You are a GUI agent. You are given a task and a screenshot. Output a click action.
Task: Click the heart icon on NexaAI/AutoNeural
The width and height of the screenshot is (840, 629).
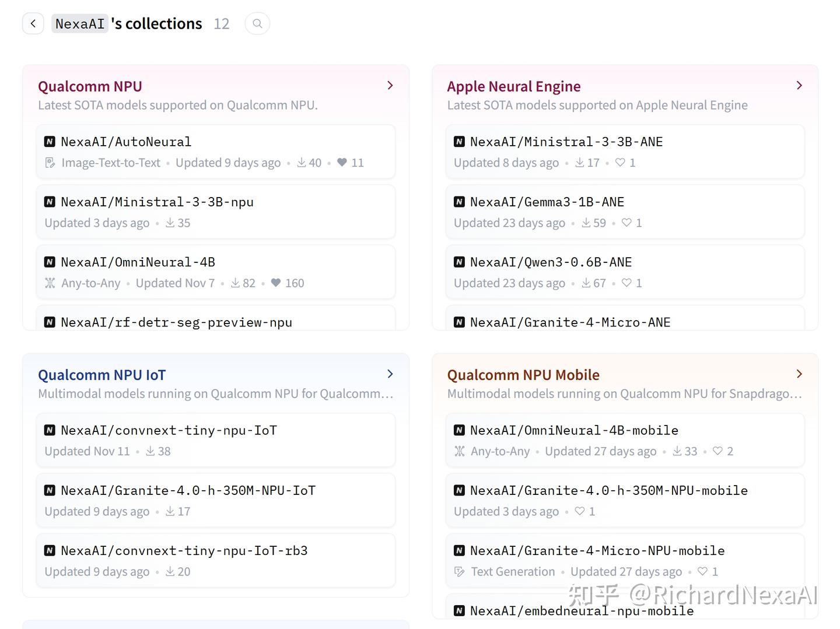click(342, 163)
